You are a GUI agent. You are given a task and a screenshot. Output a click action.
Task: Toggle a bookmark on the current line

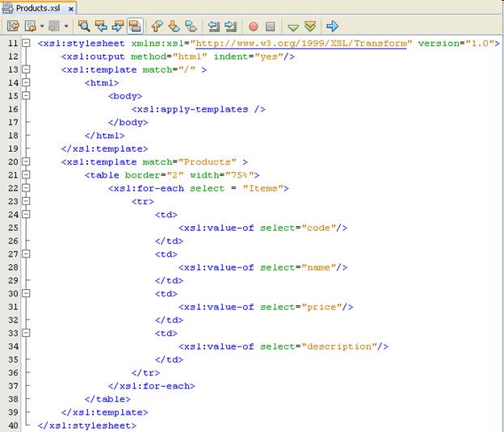pos(191,26)
